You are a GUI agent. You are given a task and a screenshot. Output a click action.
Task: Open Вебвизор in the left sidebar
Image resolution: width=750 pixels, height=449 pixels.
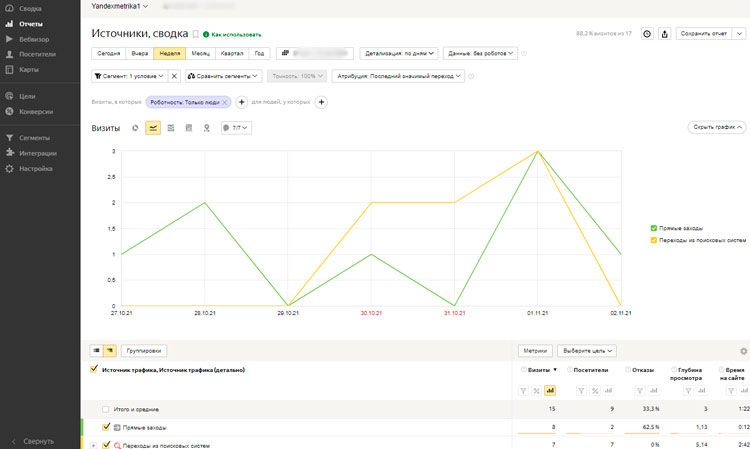tap(34, 38)
